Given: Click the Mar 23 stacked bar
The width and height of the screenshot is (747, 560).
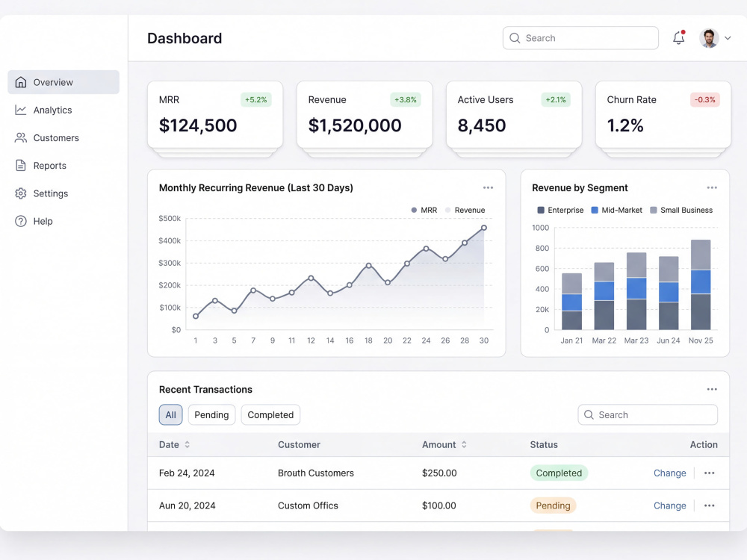Looking at the screenshot, I should pos(636,291).
